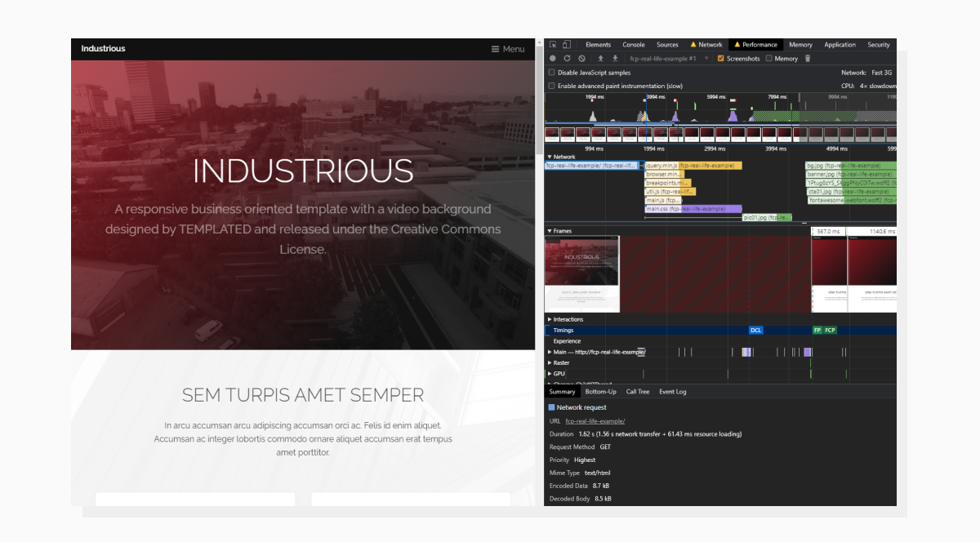Save the current performance profile
Screen dimensions: 980x542
pos(615,59)
